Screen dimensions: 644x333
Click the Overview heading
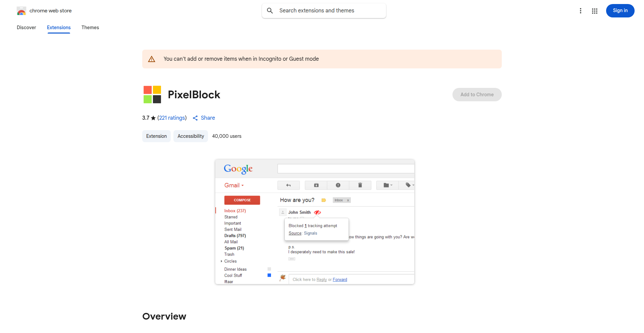point(164,316)
